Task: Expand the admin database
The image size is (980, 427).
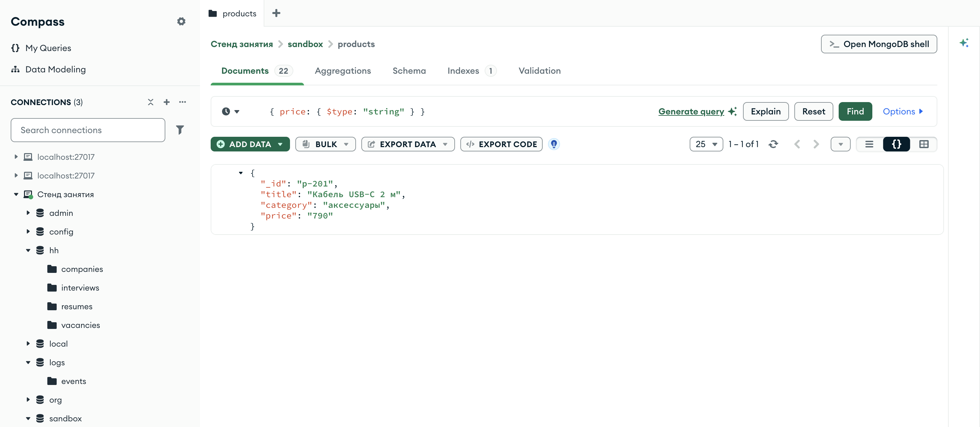Action: click(28, 213)
